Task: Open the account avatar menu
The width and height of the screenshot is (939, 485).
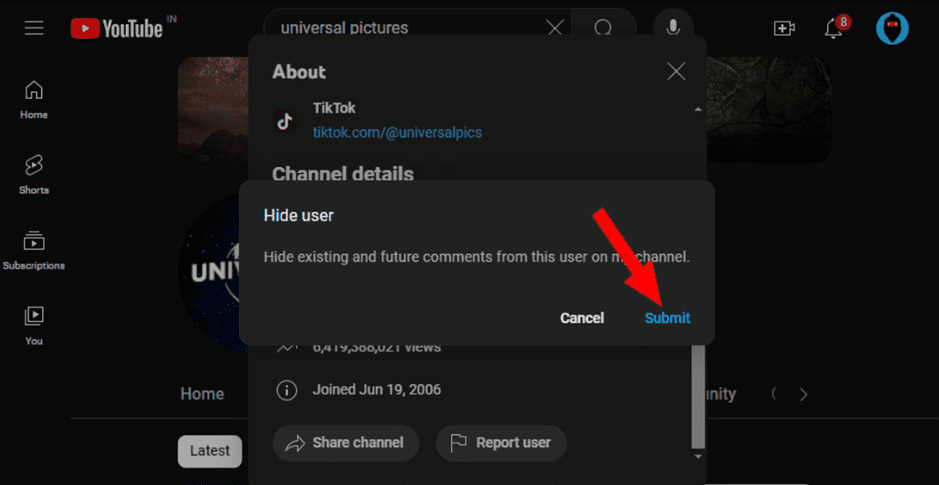Action: [x=892, y=28]
